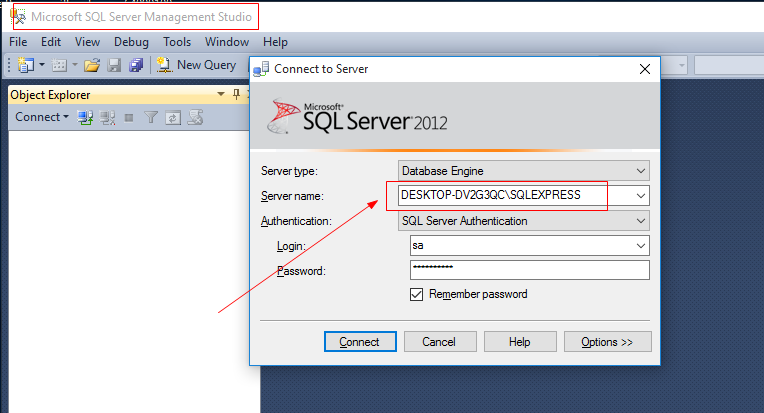Open the Server type dropdown
Viewport: 764px width, 413px height.
click(524, 171)
